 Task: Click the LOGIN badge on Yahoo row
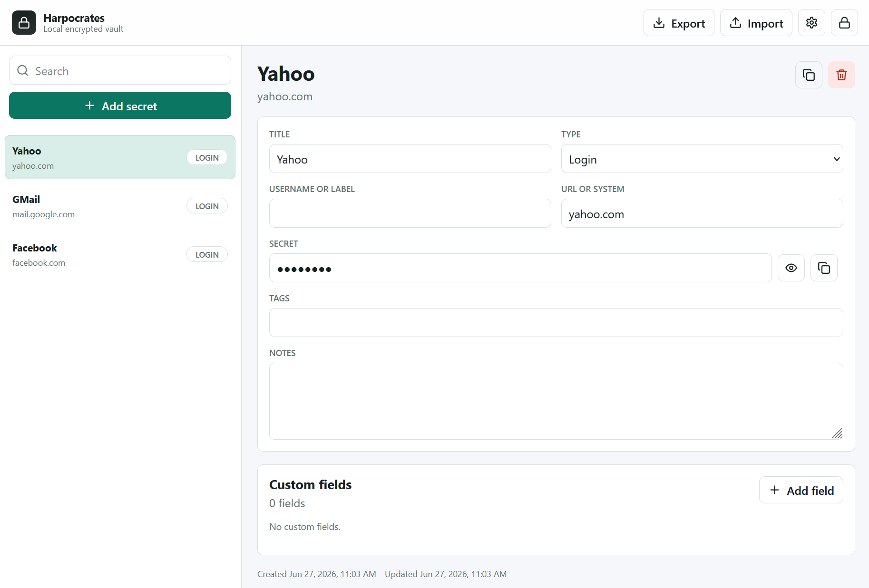tap(207, 157)
